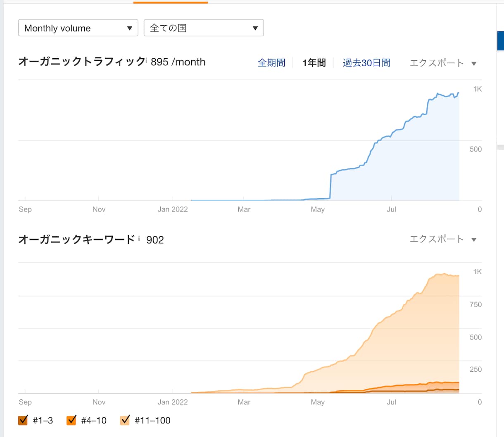Click the 750 axis label on keywords chart
Viewport: 504px width, 437px height.
pos(475,304)
